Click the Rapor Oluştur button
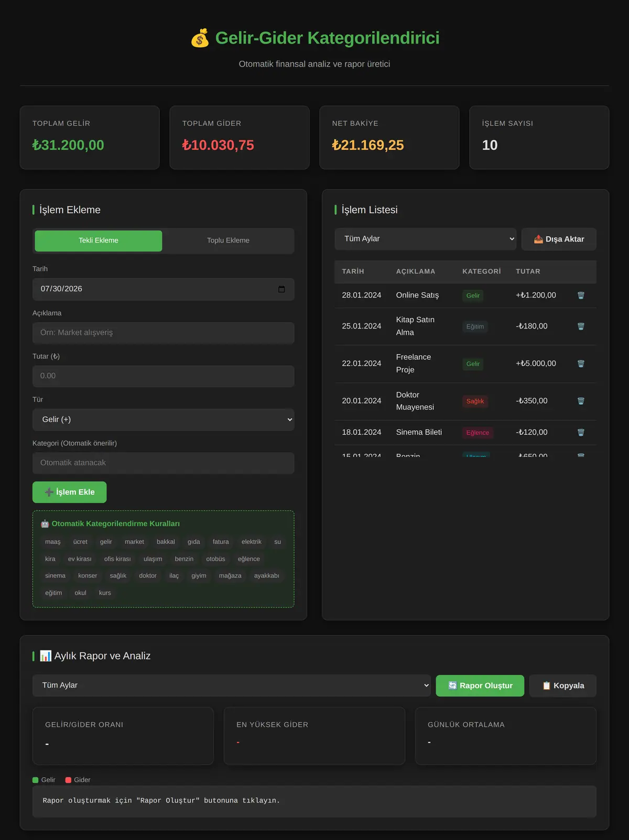The image size is (629, 840). 480,685
